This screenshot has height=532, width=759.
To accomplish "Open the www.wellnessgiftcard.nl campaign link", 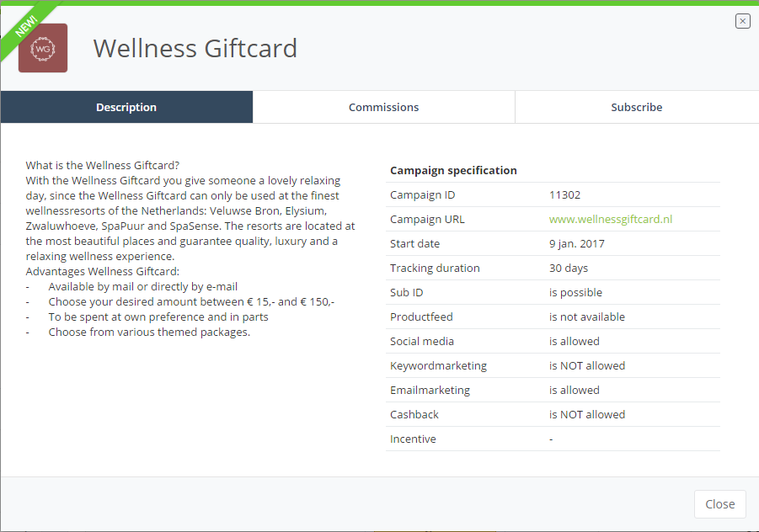I will (611, 219).
